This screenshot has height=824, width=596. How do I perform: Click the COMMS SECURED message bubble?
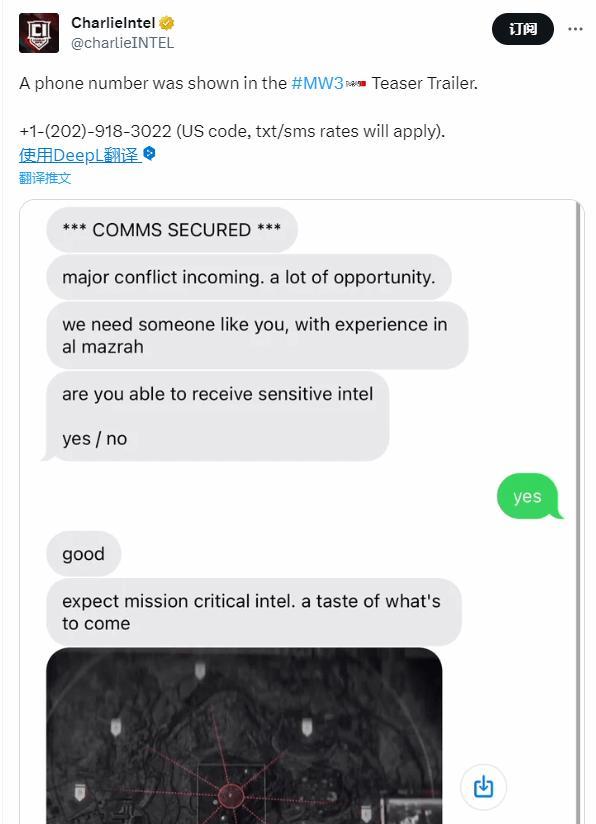[x=172, y=230]
